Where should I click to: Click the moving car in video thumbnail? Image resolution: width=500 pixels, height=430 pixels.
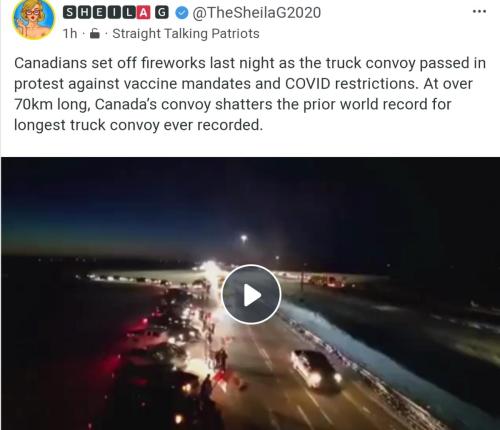(x=316, y=369)
